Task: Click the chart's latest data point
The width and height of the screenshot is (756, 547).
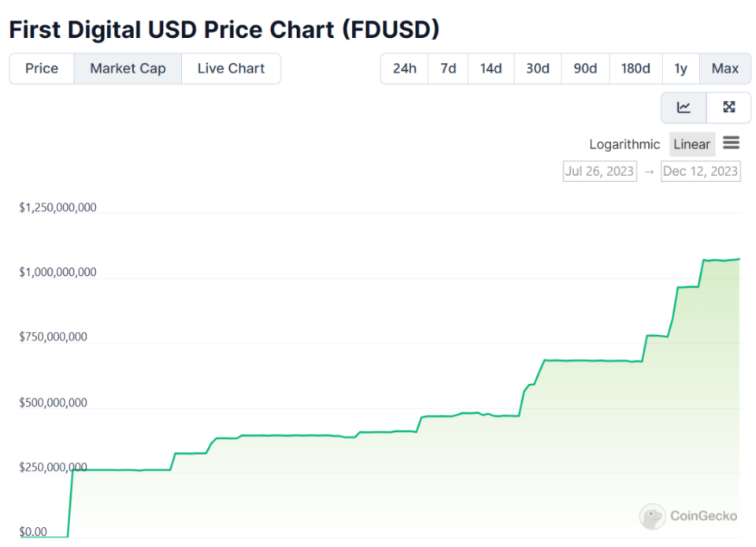Action: (739, 259)
